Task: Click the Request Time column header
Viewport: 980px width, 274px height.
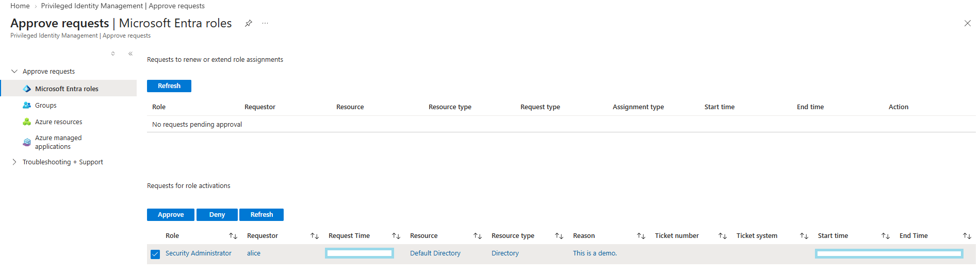Action: tap(349, 236)
